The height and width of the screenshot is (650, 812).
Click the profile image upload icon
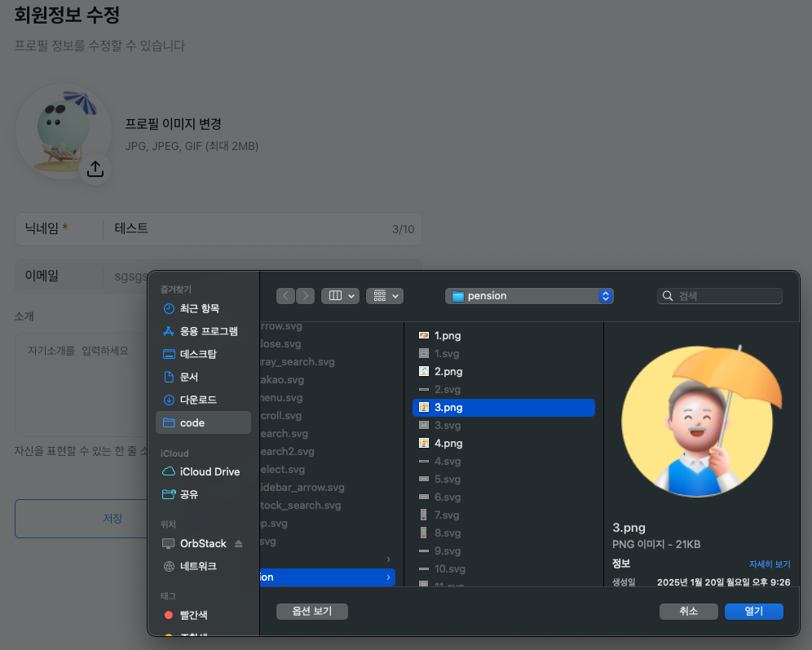tap(95, 169)
